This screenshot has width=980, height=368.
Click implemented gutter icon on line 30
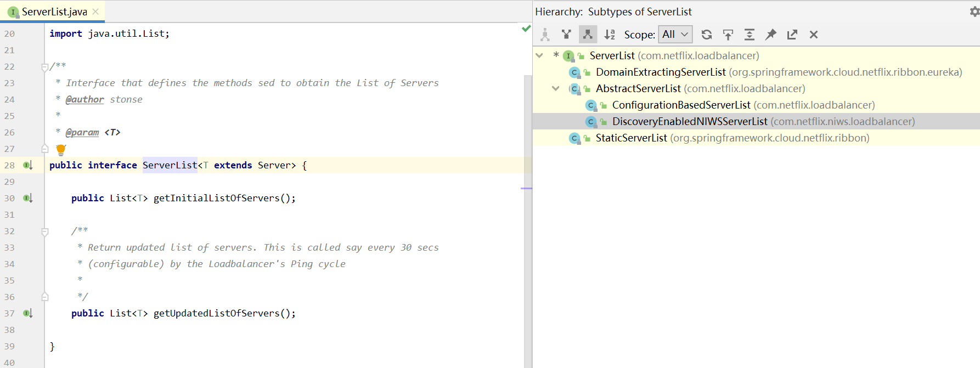28,198
